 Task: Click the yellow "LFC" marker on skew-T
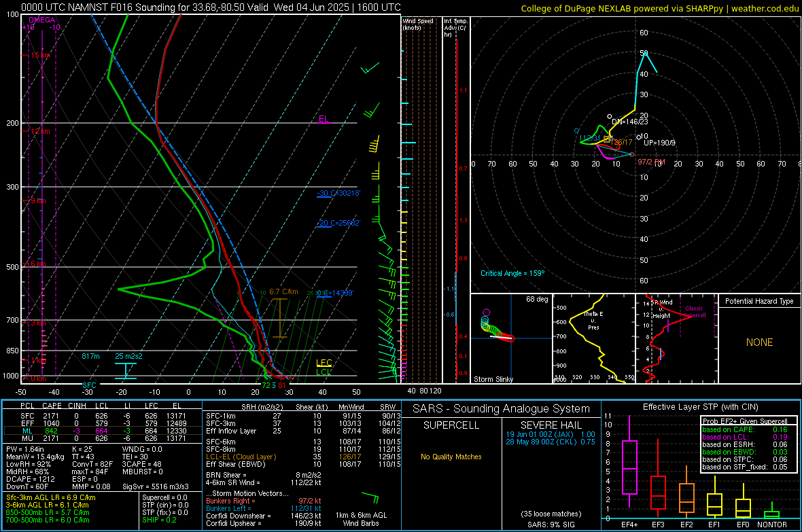click(x=324, y=363)
